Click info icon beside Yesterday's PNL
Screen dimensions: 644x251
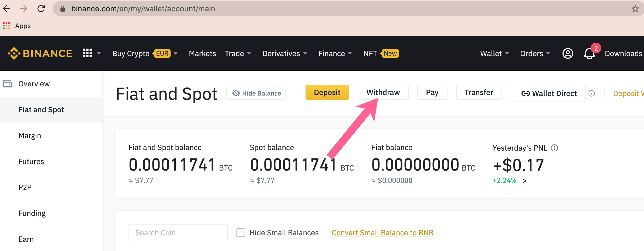(554, 148)
